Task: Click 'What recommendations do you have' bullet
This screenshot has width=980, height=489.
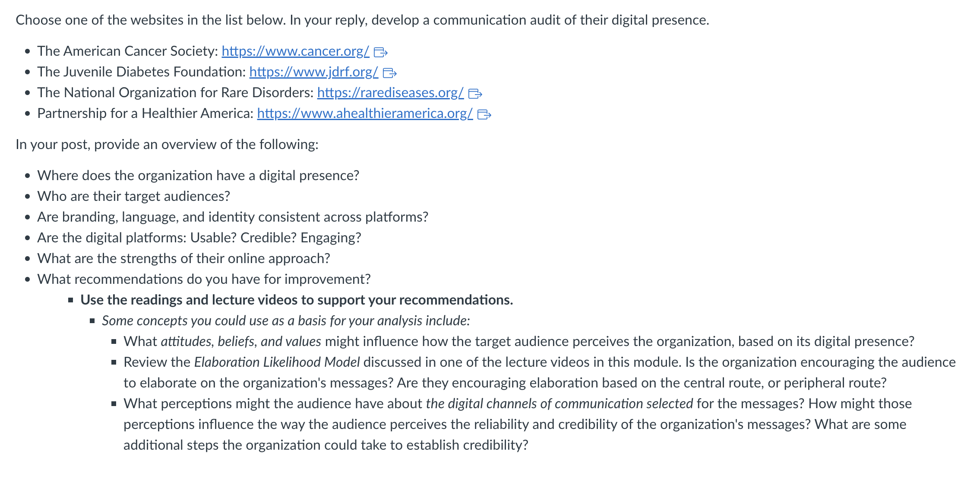Action: pos(204,279)
